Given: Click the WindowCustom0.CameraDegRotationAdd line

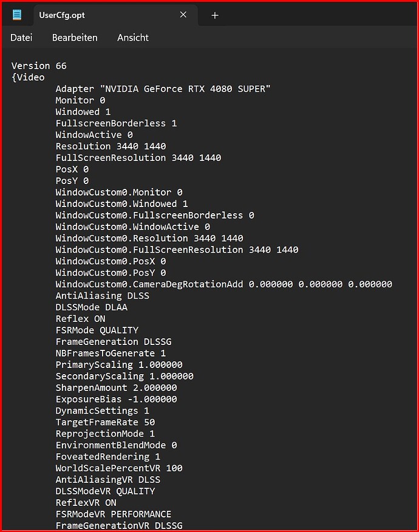Looking at the screenshot, I should (x=223, y=284).
